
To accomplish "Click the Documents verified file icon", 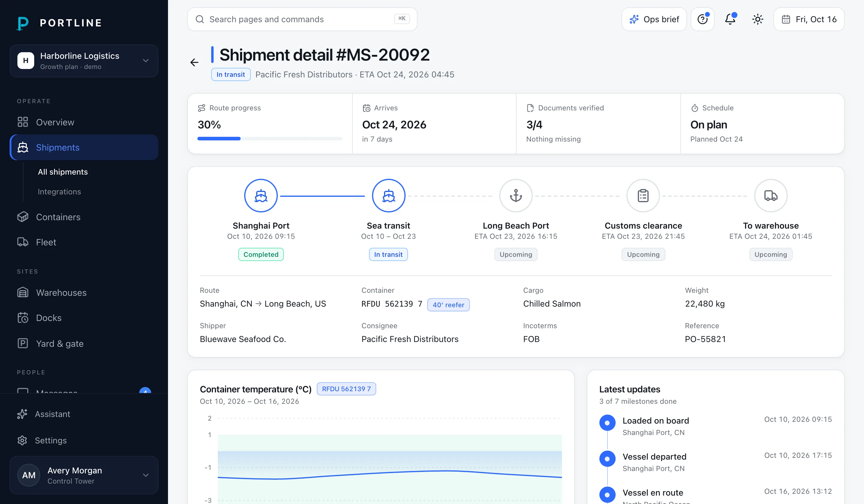I will coord(530,108).
